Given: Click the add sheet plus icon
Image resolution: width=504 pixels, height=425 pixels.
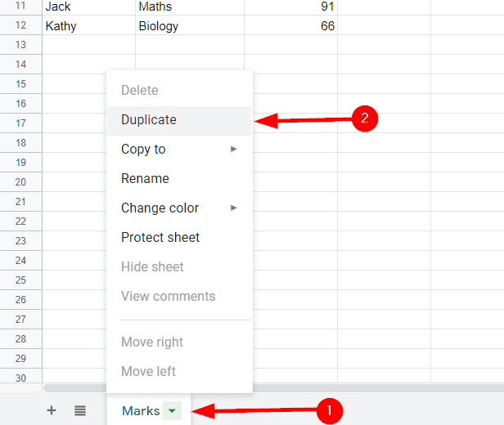Looking at the screenshot, I should click(x=52, y=410).
